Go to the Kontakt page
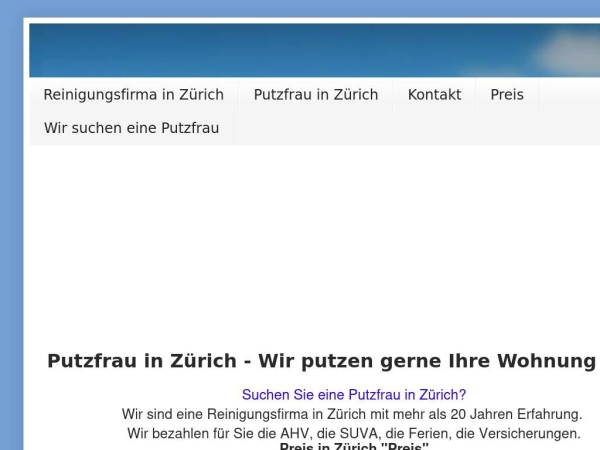600x450 pixels. pyautogui.click(x=434, y=95)
